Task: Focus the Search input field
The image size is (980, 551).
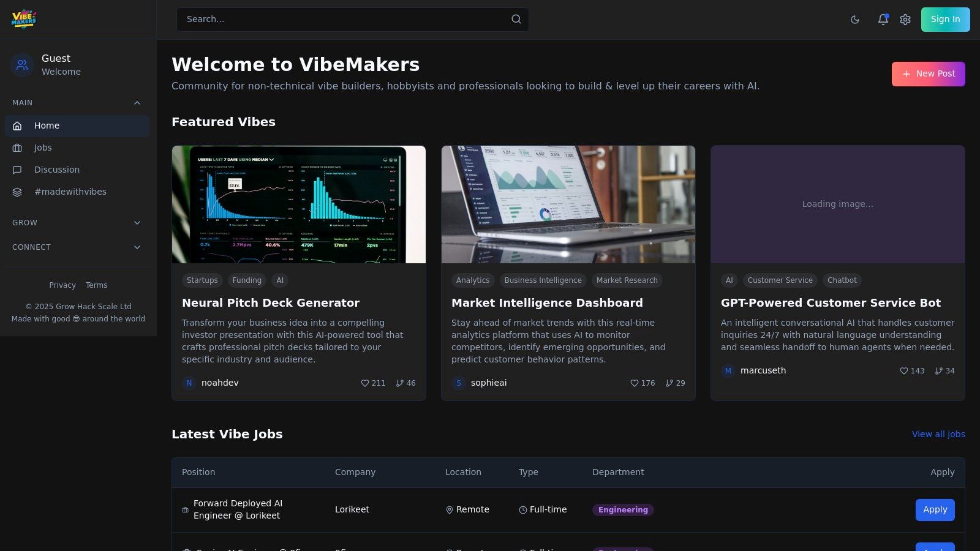Action: pos(353,20)
